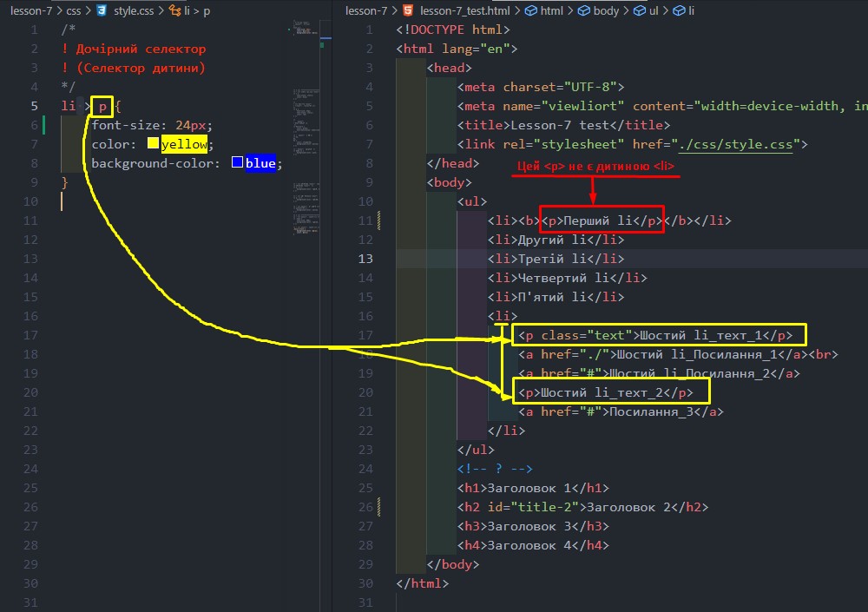This screenshot has width=868, height=612.
Task: Click the '<h3>Заголовок 3</h3>' line
Action: 533,526
